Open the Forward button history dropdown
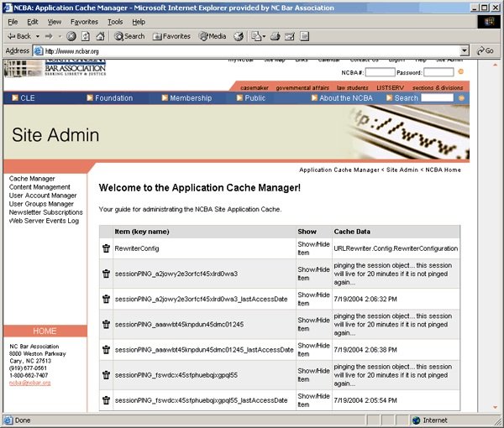 click(x=60, y=36)
